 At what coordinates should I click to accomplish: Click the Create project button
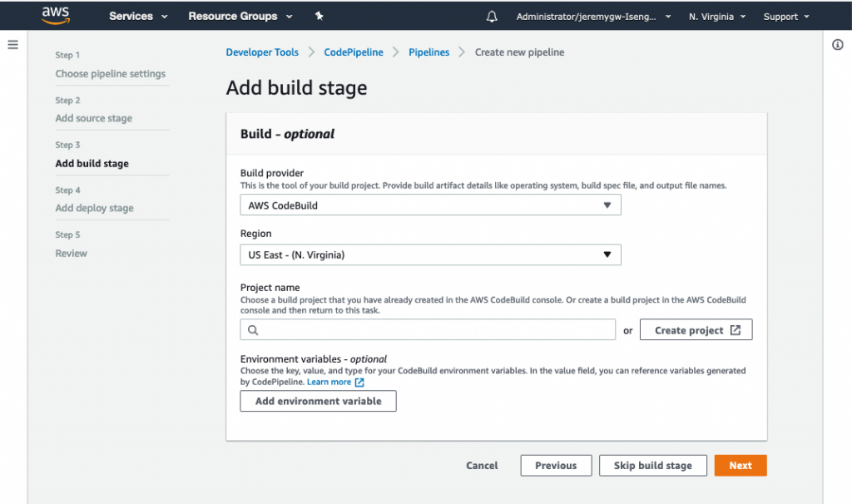pos(696,330)
